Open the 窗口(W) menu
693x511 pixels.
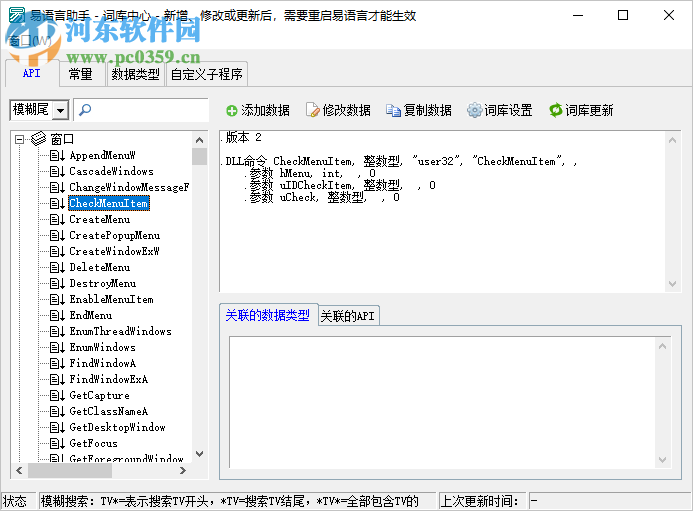click(x=30, y=41)
